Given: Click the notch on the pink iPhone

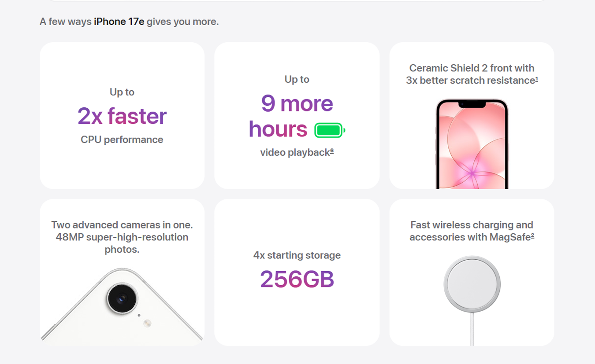Looking at the screenshot, I should (472, 105).
